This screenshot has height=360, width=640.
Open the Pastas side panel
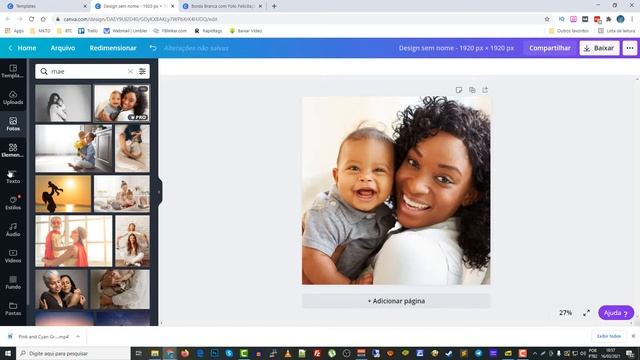click(13, 309)
